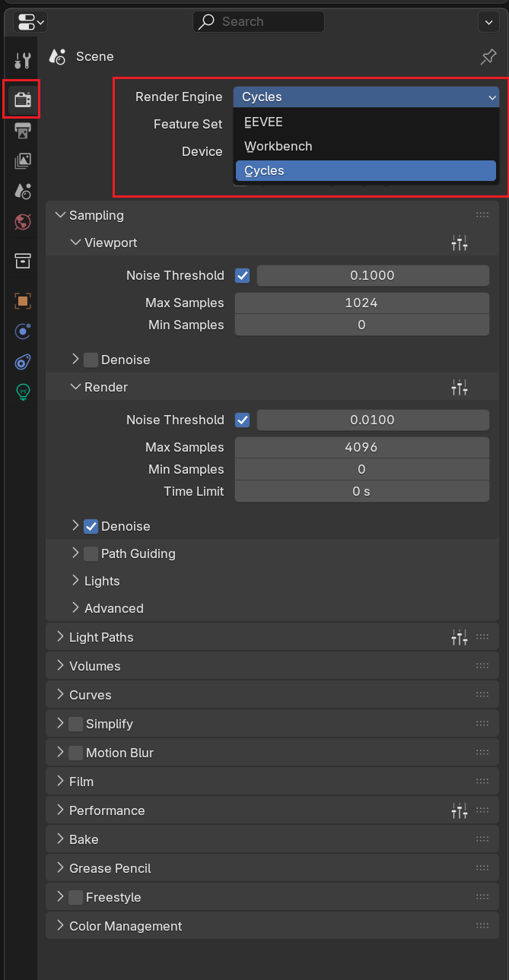509x980 pixels.
Task: Choose EEVEE from render engine list
Action: [x=366, y=122]
